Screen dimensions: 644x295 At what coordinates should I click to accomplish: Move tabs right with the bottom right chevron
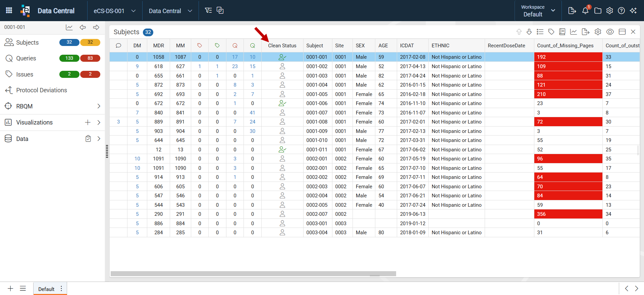637,289
